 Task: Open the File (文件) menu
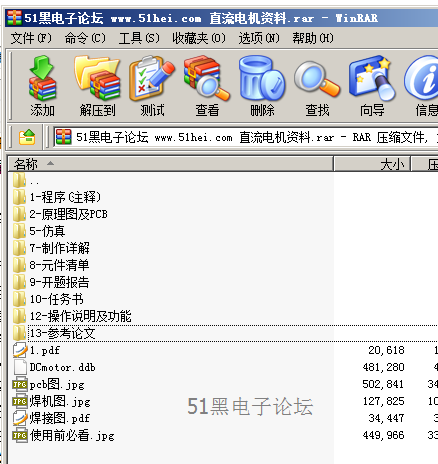(31, 38)
